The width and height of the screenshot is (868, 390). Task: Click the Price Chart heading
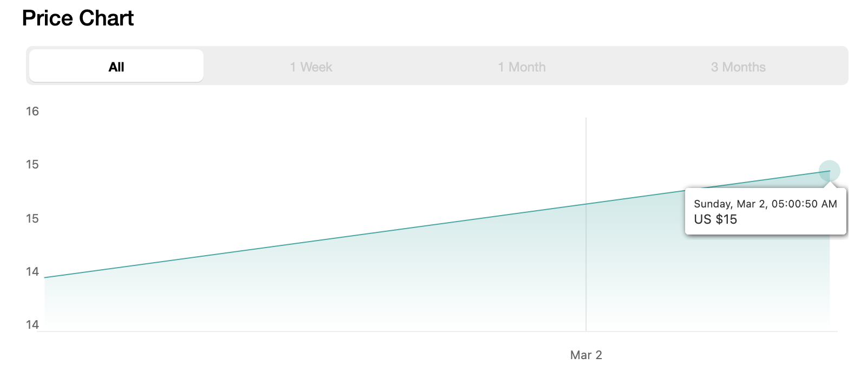coord(78,18)
